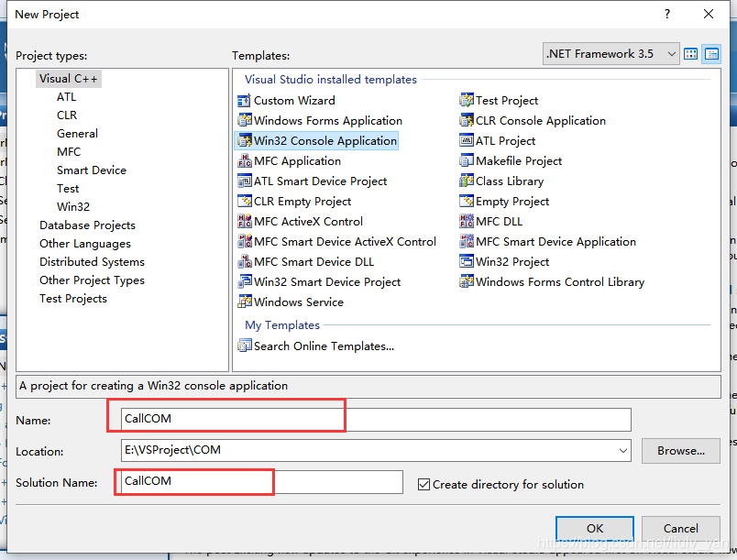Select MFC Smart Device Application template icon
The image size is (737, 560).
(467, 241)
